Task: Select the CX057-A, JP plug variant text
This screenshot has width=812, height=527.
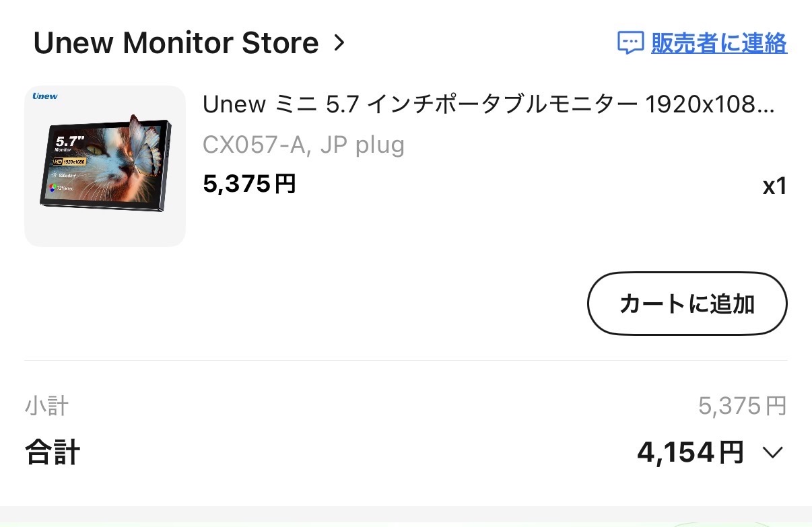Action: [x=303, y=145]
